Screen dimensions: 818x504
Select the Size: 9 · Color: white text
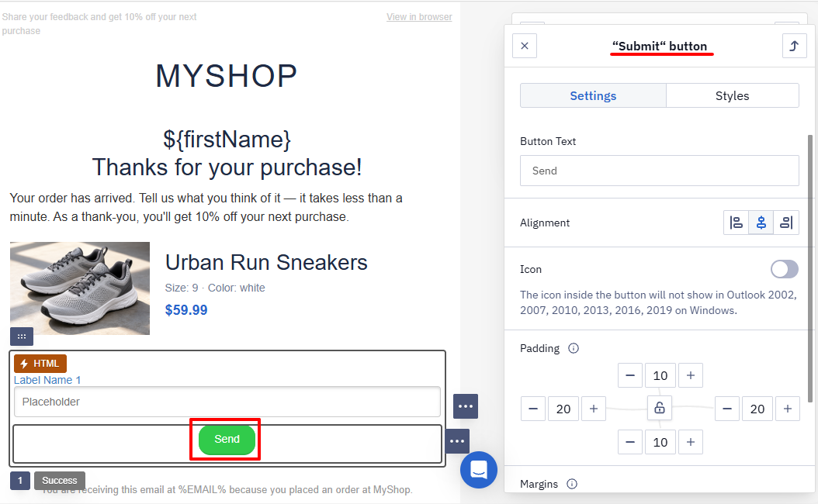pos(215,288)
